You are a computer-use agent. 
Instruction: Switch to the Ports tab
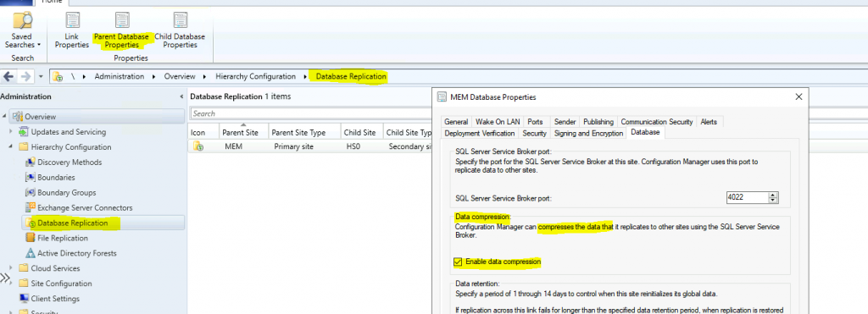(536, 122)
